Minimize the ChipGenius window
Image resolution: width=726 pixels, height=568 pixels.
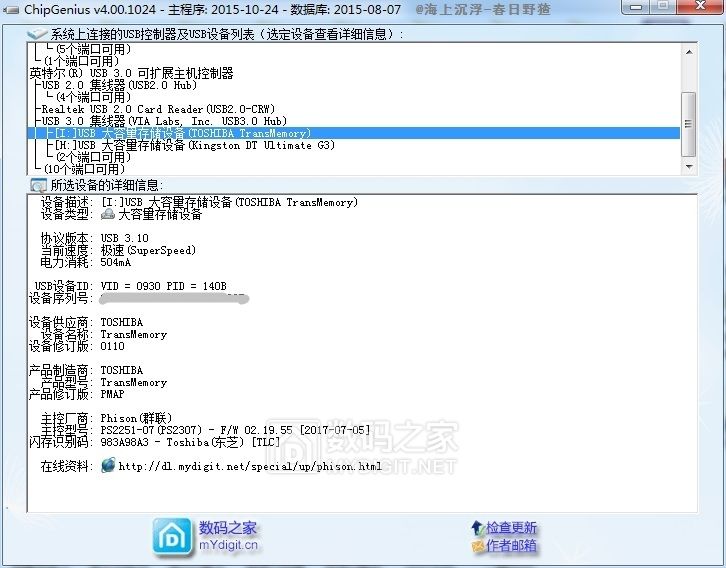coord(637,6)
